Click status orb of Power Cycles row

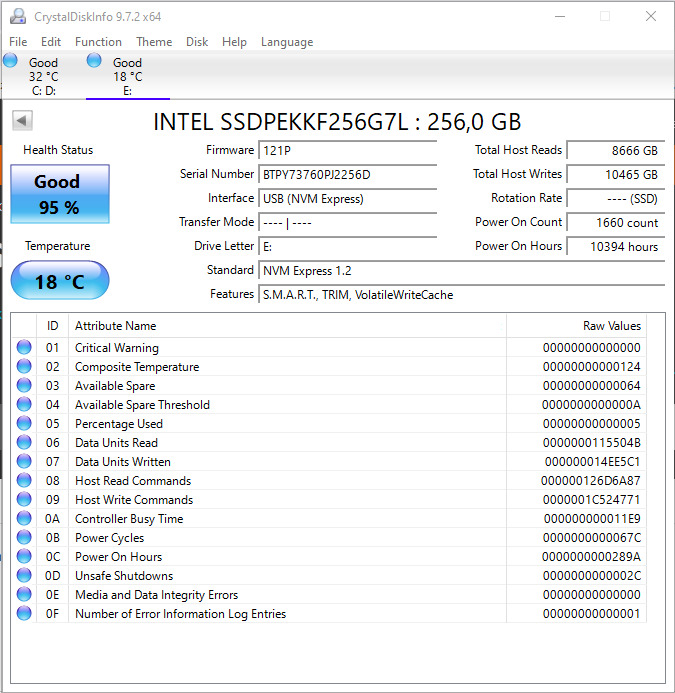click(x=24, y=537)
